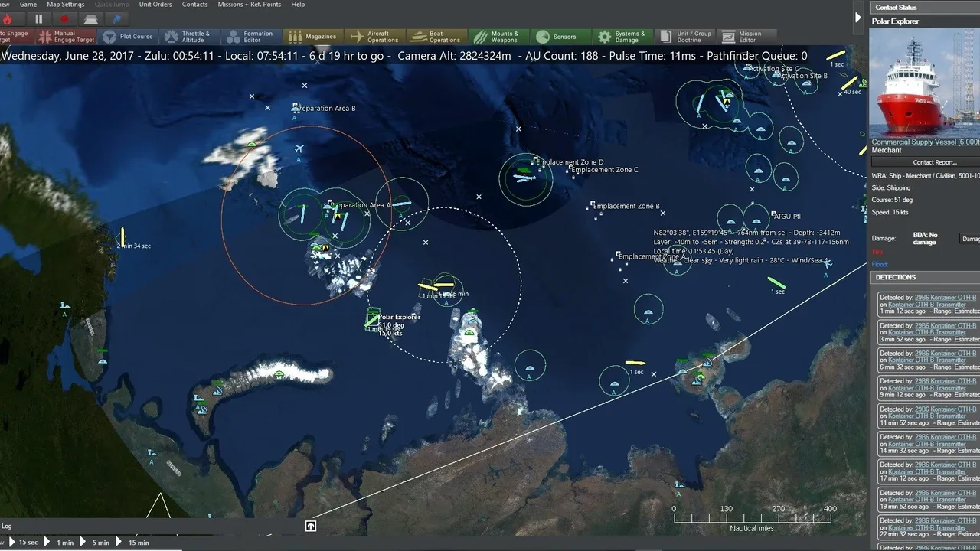Open the Missions + Ref. Points menu
980x551 pixels.
coord(249,5)
